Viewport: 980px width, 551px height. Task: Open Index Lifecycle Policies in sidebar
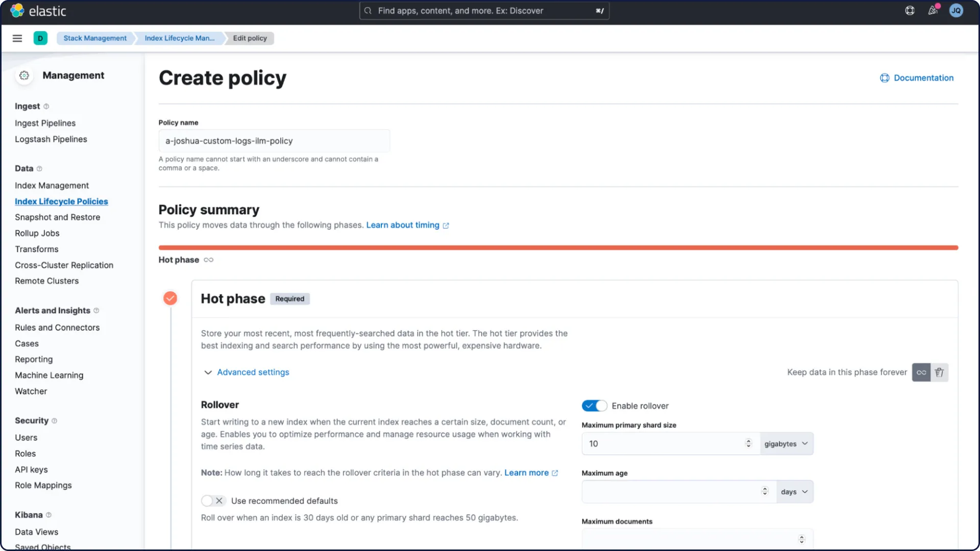tap(61, 202)
